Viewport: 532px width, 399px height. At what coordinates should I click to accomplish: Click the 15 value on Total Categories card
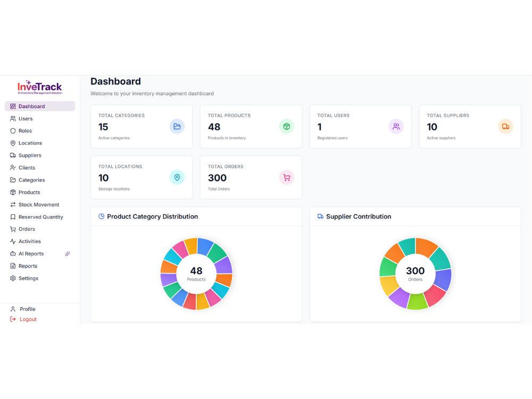[103, 127]
